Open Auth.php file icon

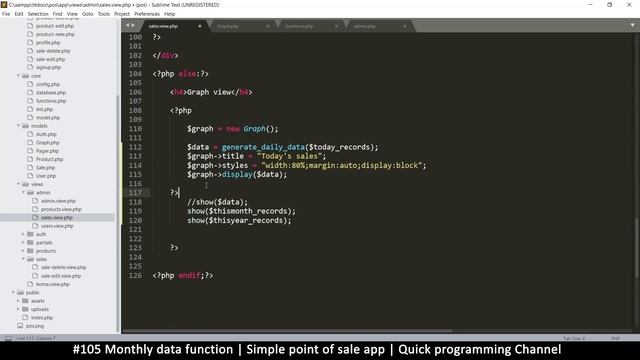(x=30, y=134)
